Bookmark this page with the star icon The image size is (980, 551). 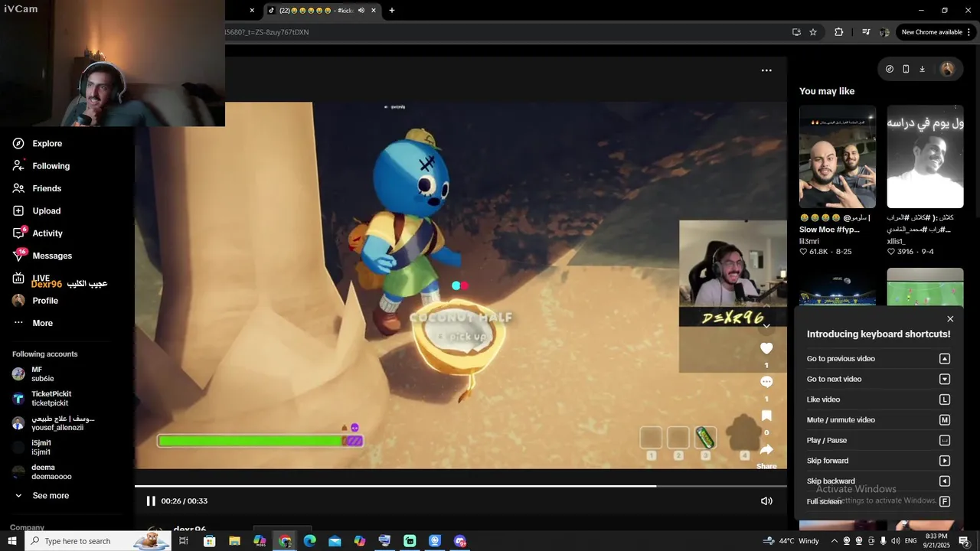pyautogui.click(x=813, y=32)
